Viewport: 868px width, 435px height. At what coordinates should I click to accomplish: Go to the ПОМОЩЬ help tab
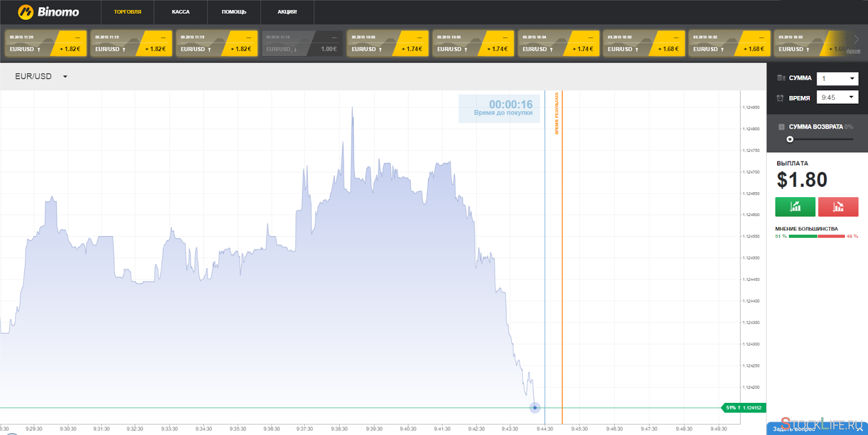coord(234,12)
